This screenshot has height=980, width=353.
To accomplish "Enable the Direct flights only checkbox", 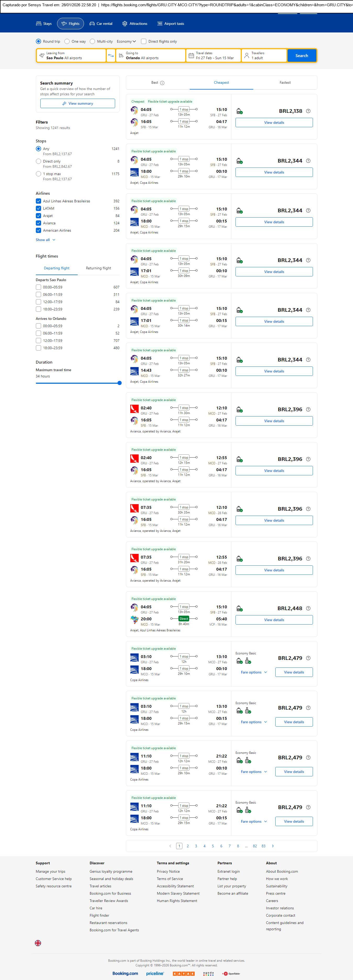I will tap(144, 41).
